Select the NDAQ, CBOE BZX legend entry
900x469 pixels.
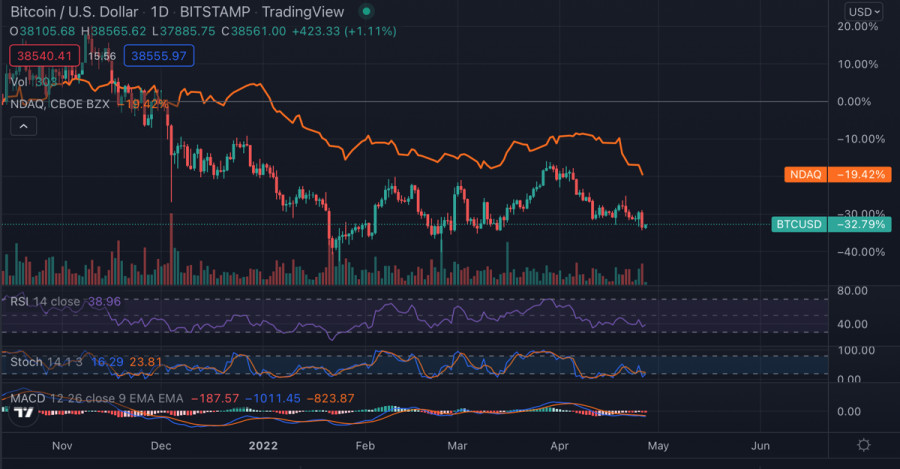60,104
